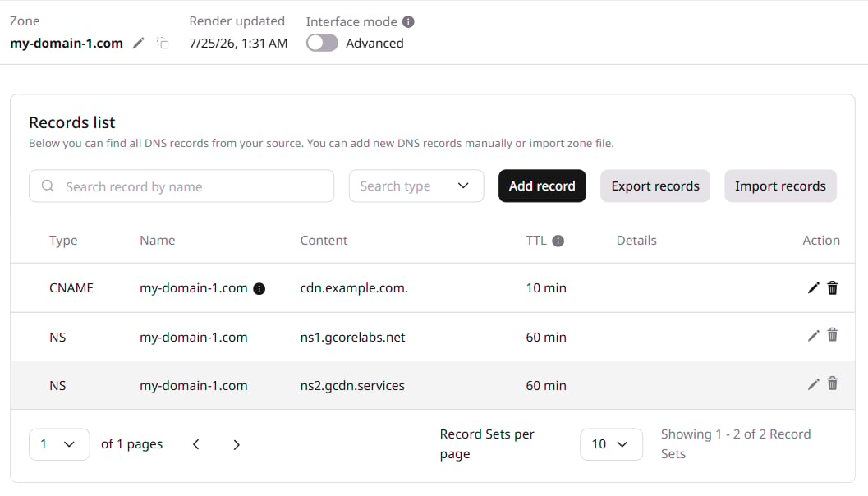Expand Record Sets per page dropdown

tap(611, 444)
